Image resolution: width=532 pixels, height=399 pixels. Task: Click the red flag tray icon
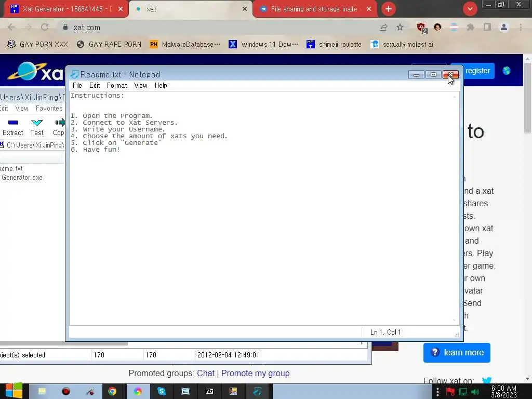click(x=450, y=392)
